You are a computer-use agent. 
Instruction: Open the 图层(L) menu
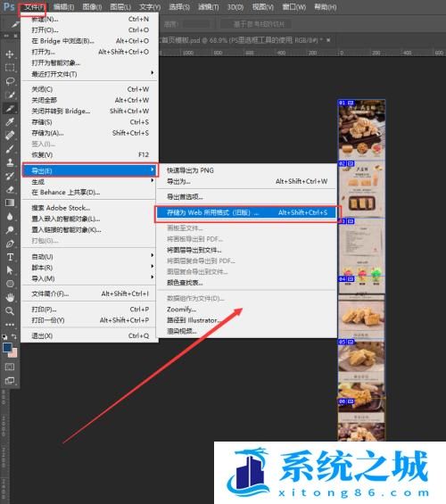pos(120,7)
